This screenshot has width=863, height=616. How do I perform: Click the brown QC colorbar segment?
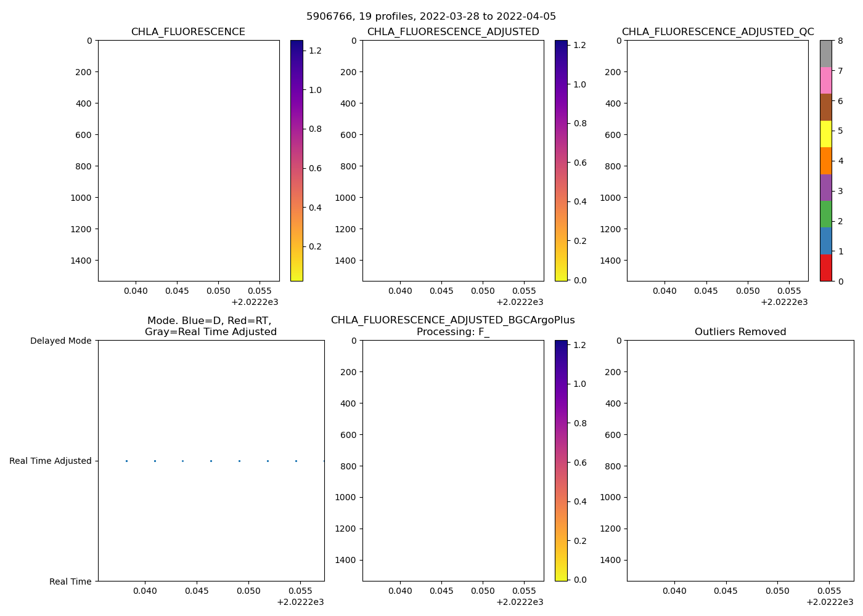pos(825,107)
